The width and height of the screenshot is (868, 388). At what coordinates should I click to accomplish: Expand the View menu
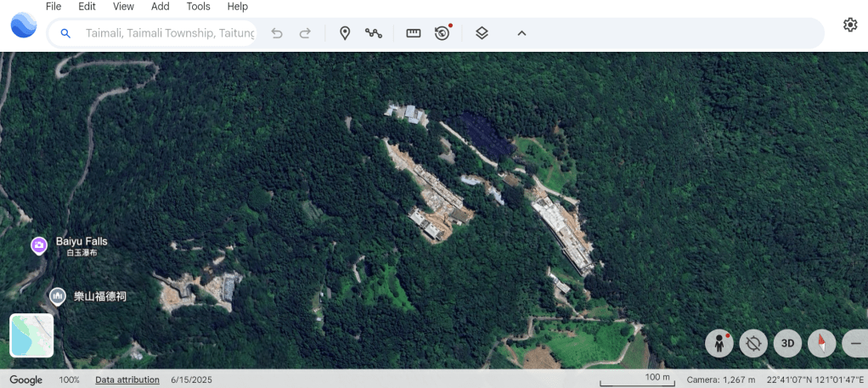click(123, 7)
